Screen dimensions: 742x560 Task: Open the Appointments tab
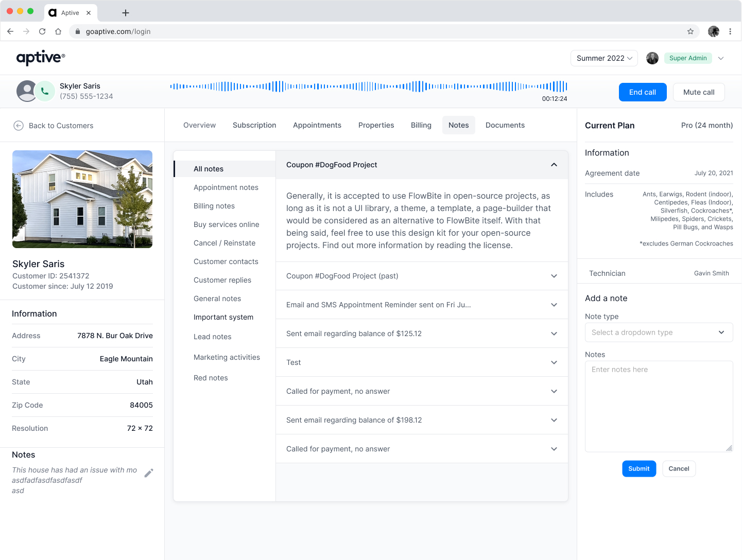(x=317, y=125)
